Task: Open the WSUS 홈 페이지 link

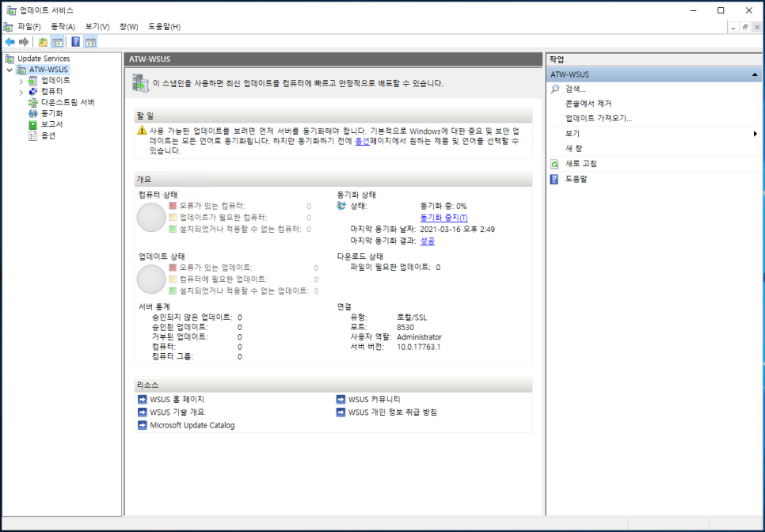Action: [x=177, y=399]
